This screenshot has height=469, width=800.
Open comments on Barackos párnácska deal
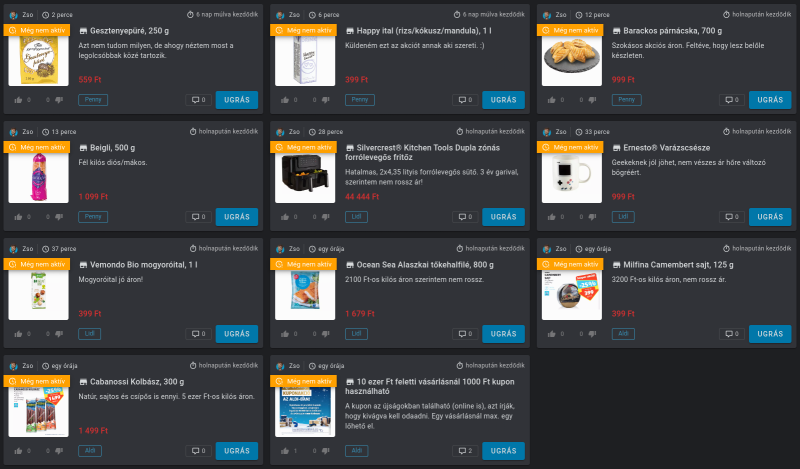732,100
